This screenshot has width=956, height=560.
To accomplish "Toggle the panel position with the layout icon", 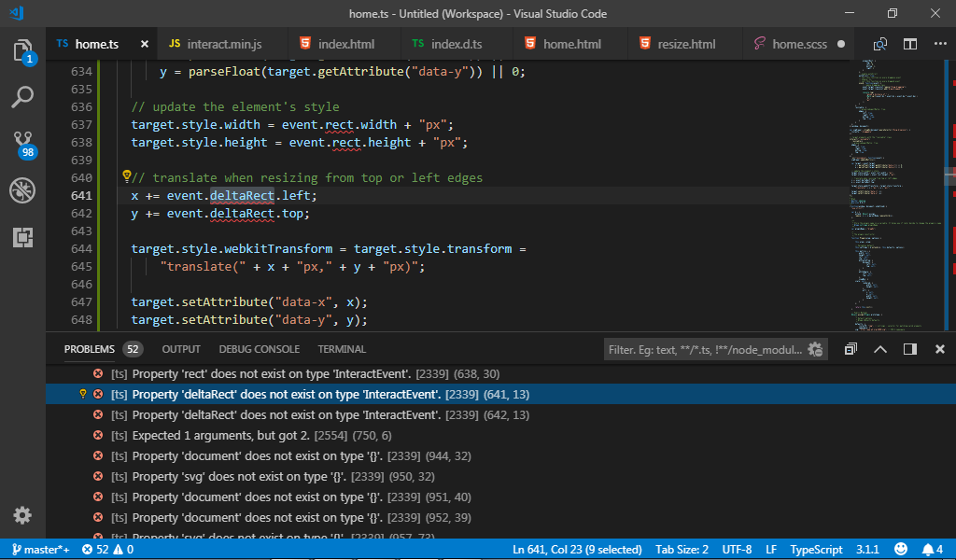I will click(909, 348).
